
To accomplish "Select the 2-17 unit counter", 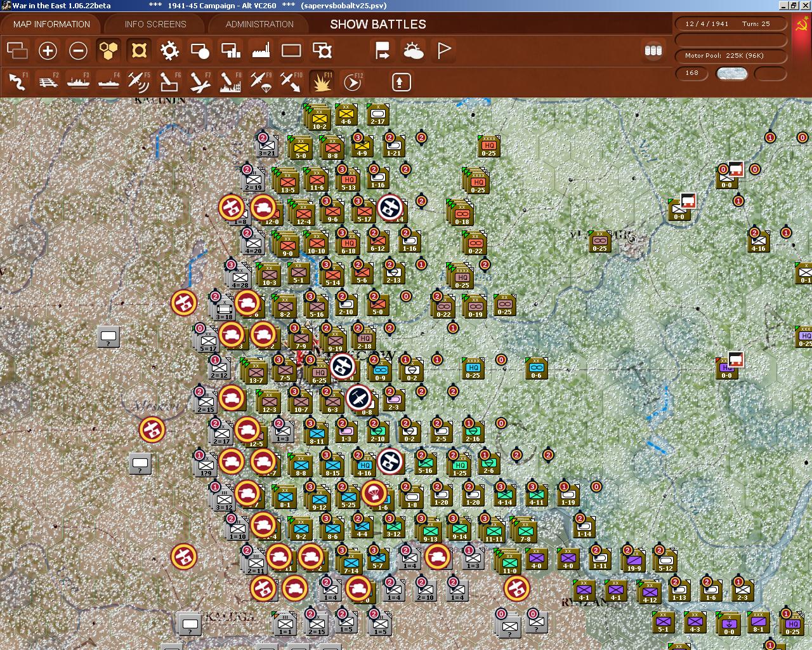I will tap(377, 114).
